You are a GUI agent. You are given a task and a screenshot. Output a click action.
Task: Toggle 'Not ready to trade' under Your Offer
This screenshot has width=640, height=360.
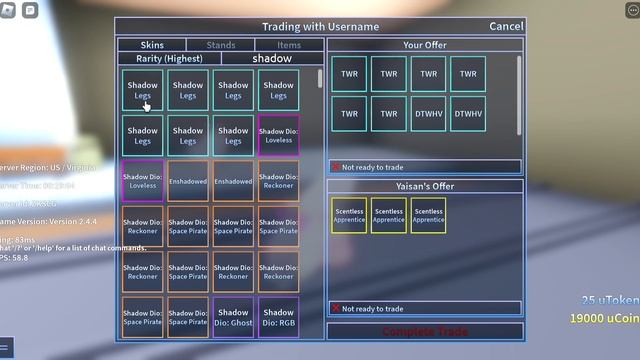click(x=425, y=167)
